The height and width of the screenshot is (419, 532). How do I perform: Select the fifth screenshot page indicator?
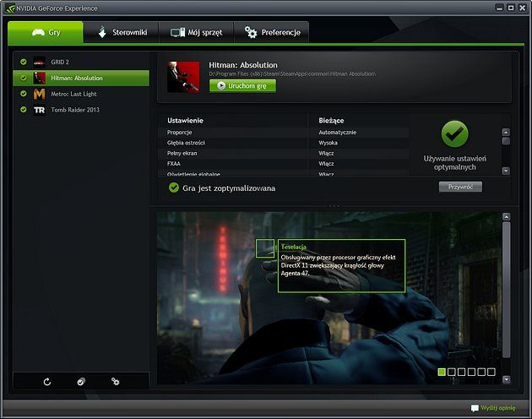point(481,372)
